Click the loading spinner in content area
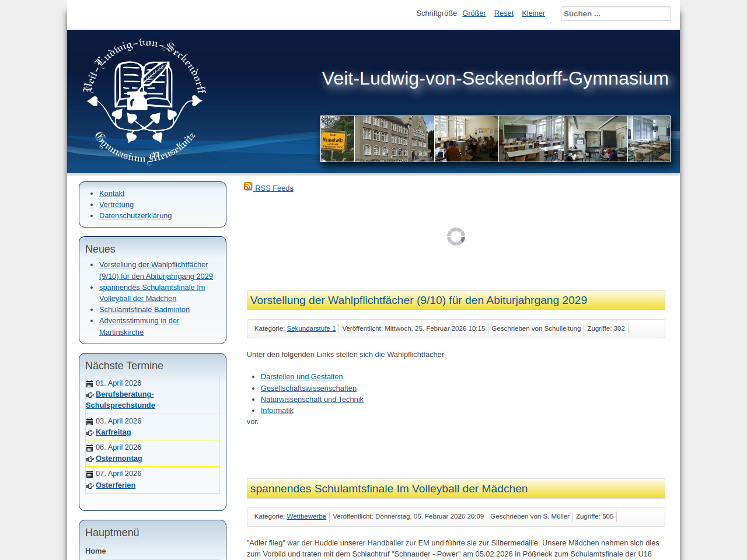 pyautogui.click(x=456, y=237)
